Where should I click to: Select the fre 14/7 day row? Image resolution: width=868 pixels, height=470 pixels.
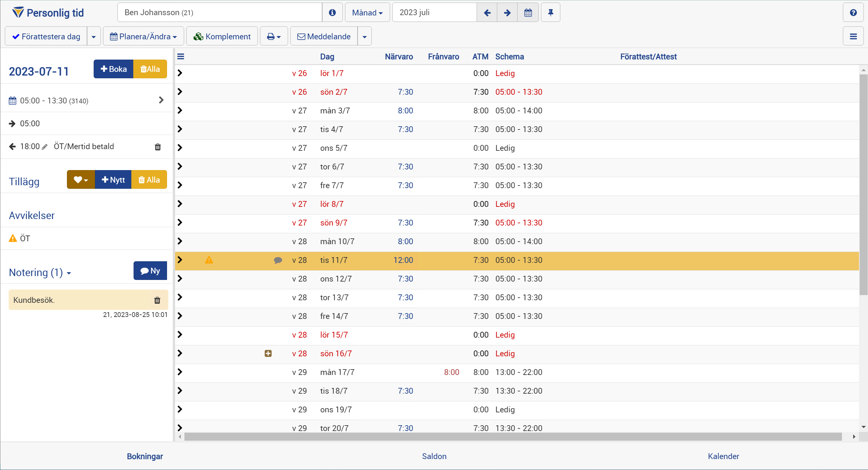517,316
